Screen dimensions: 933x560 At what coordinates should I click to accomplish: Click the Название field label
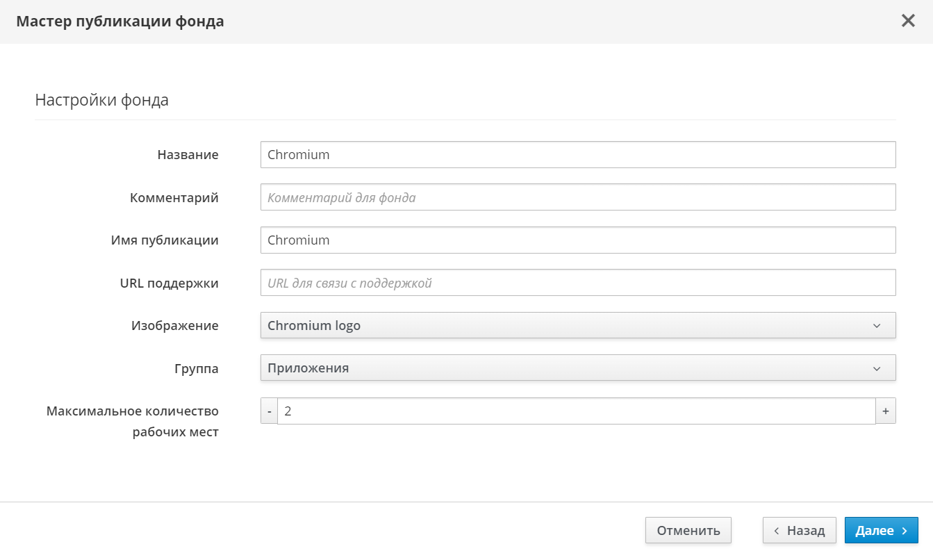point(188,155)
